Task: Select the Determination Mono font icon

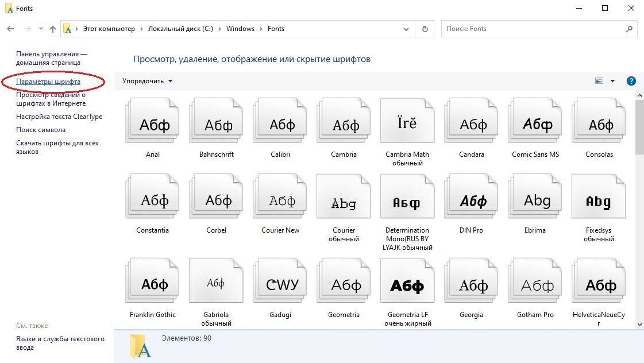Action: 407,196
